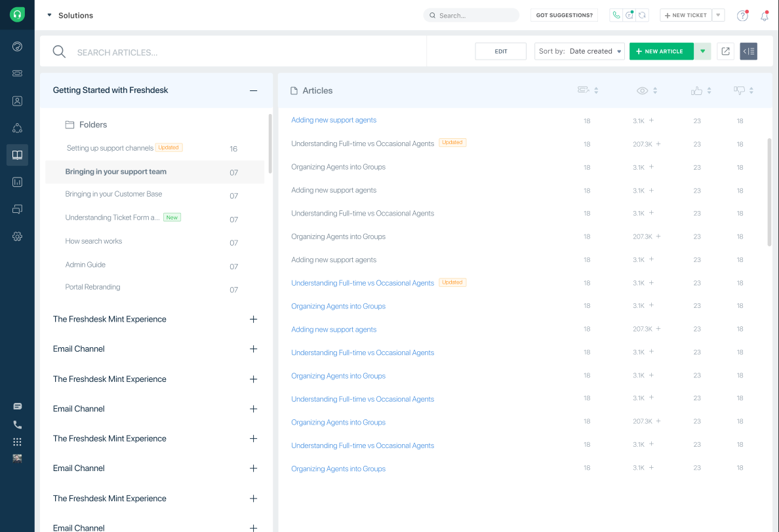Viewport: 779px width, 532px height.
Task: Select Setting up support channels folder
Action: tap(155, 148)
